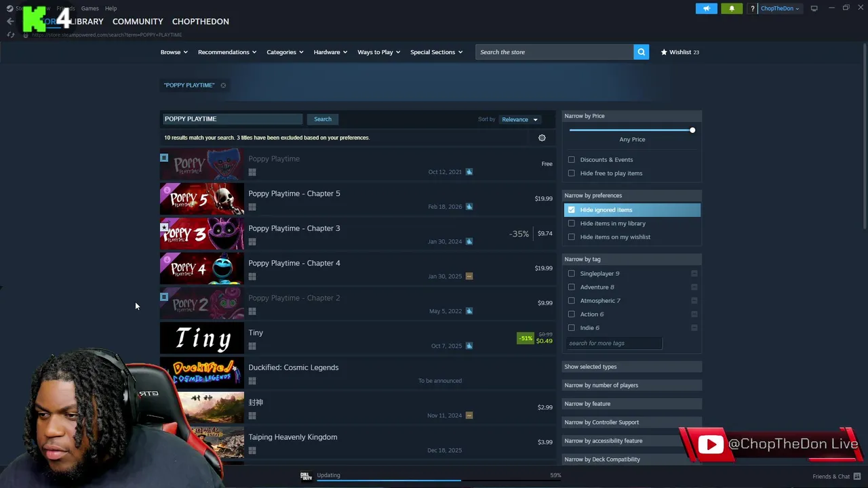The width and height of the screenshot is (868, 488).
Task: Switch to Big Picture display icon
Action: [814, 8]
